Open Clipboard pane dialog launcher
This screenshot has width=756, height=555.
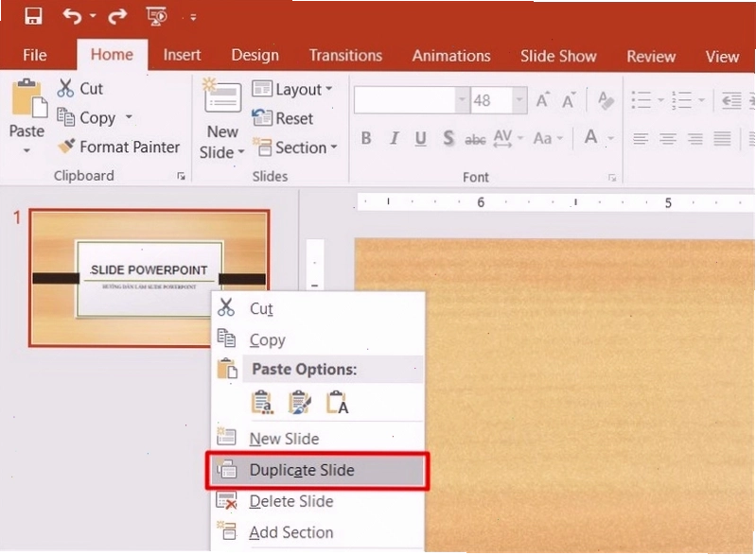(x=182, y=176)
